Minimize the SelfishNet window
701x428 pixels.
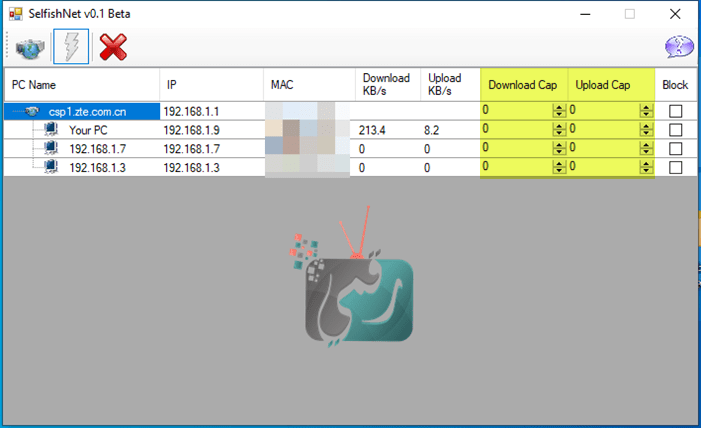[585, 14]
